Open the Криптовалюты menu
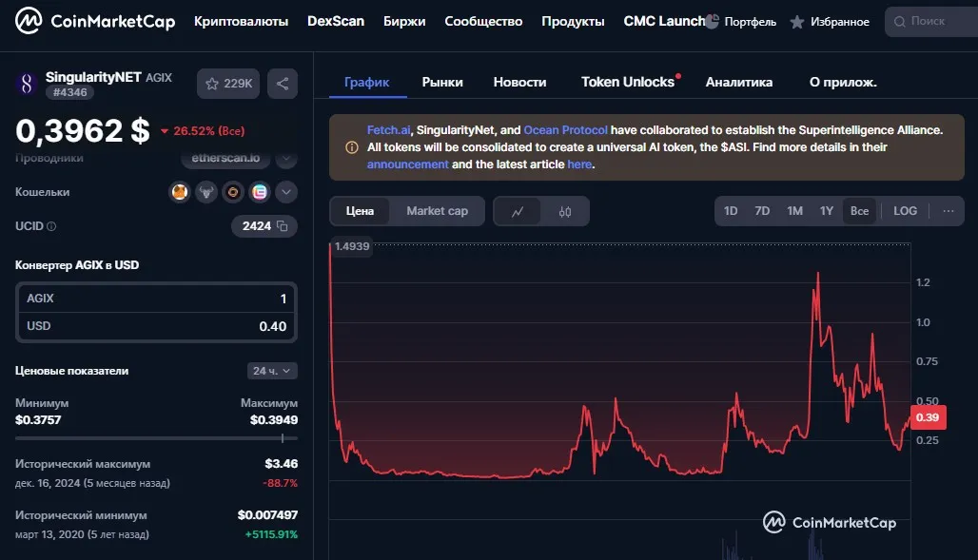The image size is (978, 560). point(241,21)
